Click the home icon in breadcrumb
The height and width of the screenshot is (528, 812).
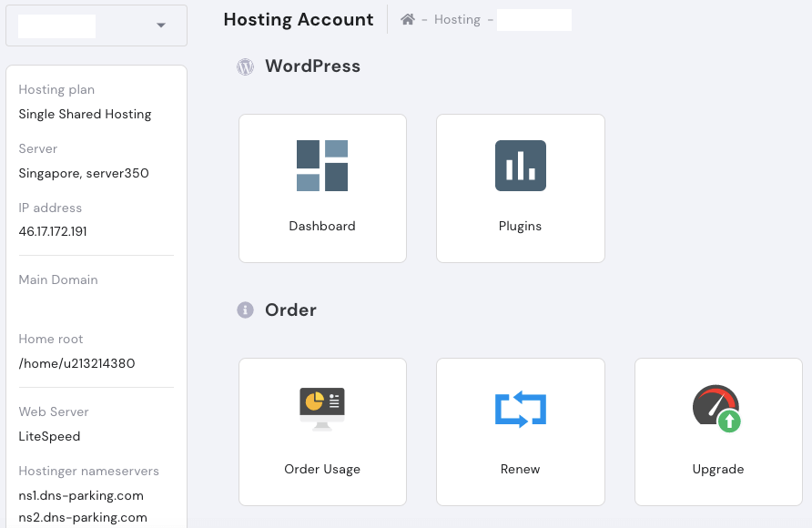(408, 20)
